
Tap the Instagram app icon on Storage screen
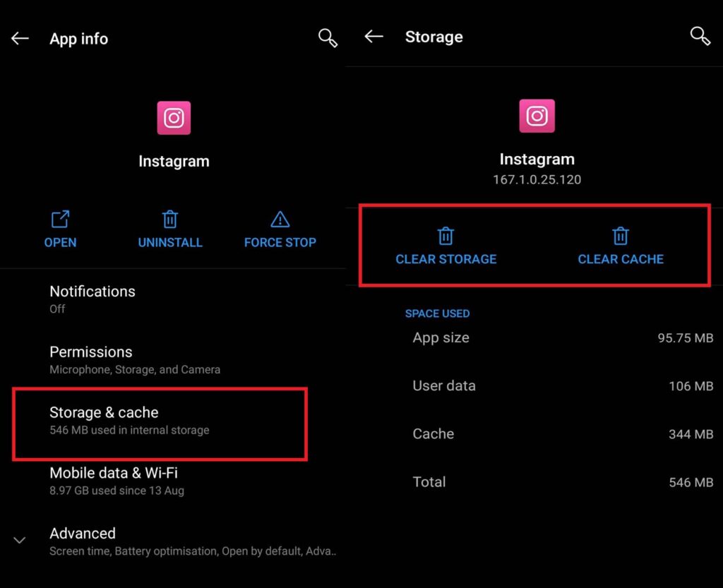pos(537,116)
